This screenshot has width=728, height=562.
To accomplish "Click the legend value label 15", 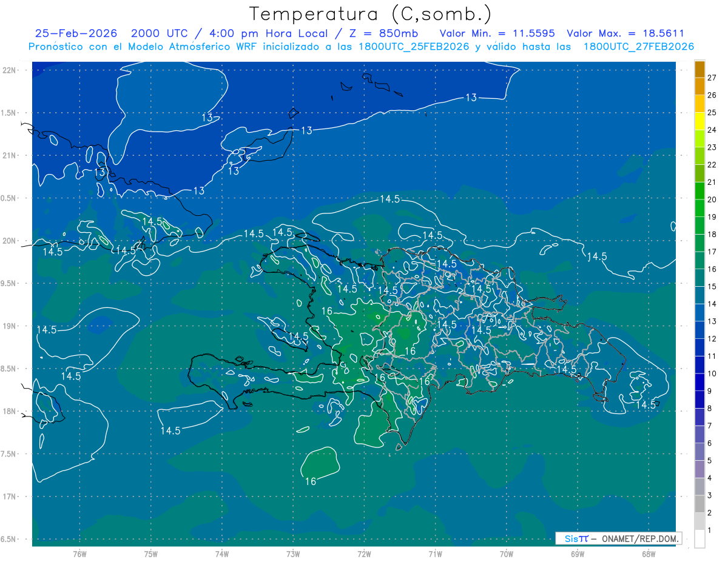I will (x=712, y=286).
